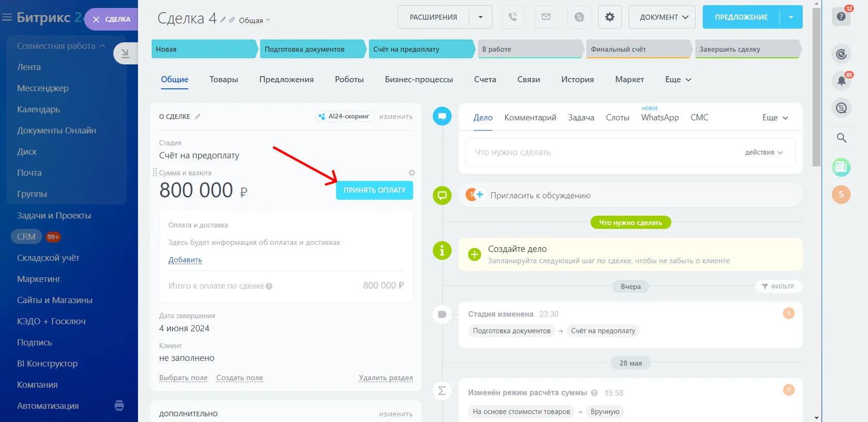Click the phone call icon button
The width and height of the screenshot is (868, 422).
click(x=513, y=17)
